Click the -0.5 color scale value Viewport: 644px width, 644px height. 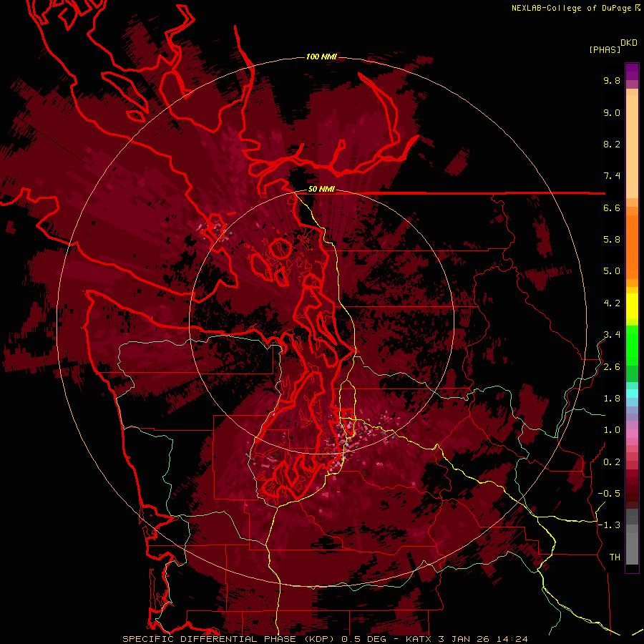[609, 493]
